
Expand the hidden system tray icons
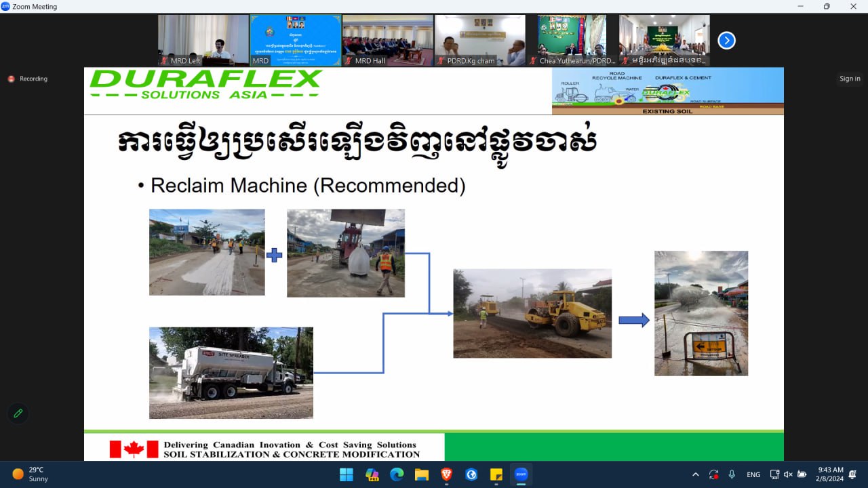coord(695,474)
